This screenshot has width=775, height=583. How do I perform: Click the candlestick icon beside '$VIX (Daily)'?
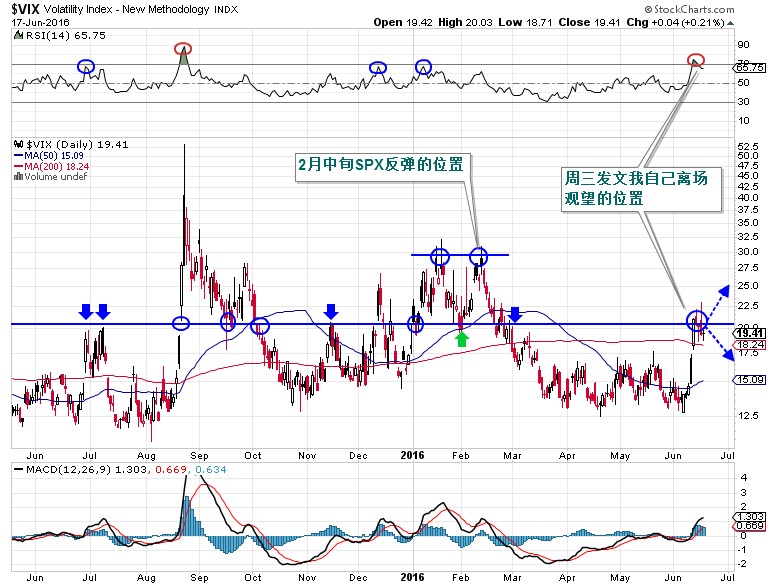click(19, 144)
